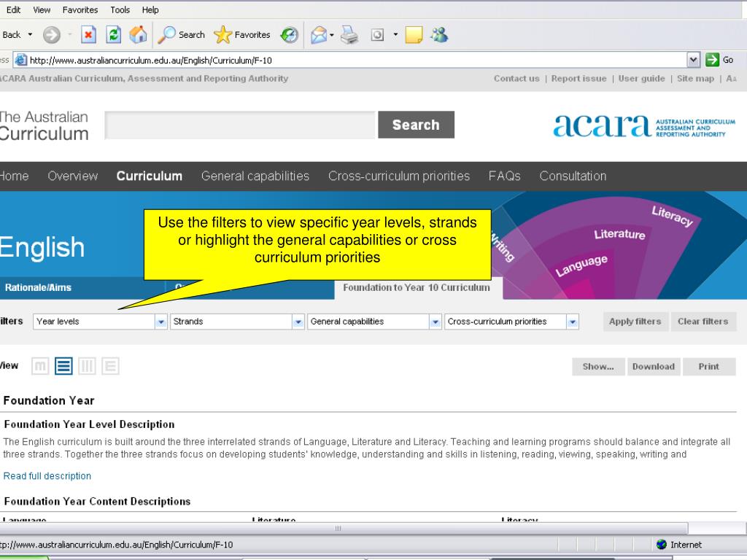The height and width of the screenshot is (560, 747).
Task: Open the Tools menu
Action: tap(120, 9)
